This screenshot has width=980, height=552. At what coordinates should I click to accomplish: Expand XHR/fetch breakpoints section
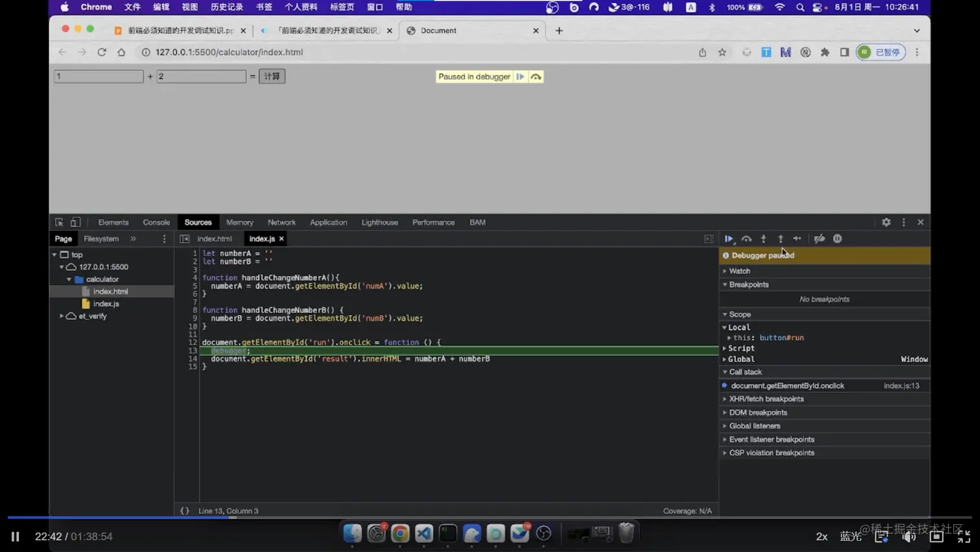[x=725, y=399]
